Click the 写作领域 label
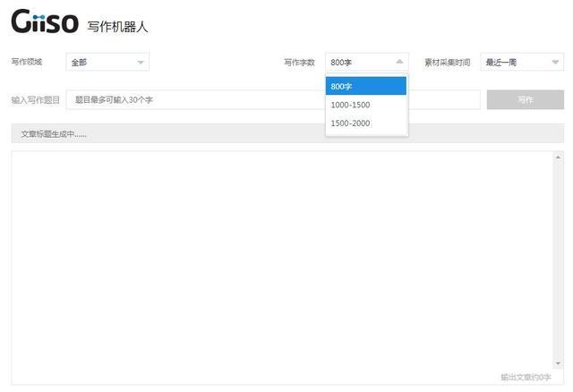The image size is (573, 392). click(x=27, y=62)
